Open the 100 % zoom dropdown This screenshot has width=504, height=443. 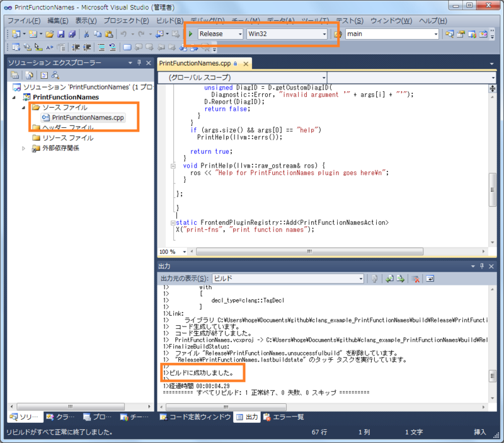pos(185,251)
